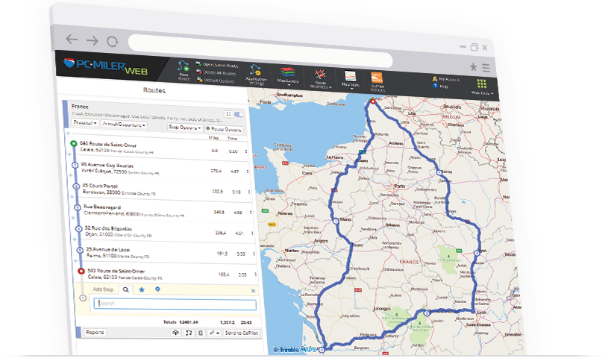Image resolution: width=614 pixels, height=364 pixels.
Task: Expand the Route Modifiers menu
Action: pos(321,78)
